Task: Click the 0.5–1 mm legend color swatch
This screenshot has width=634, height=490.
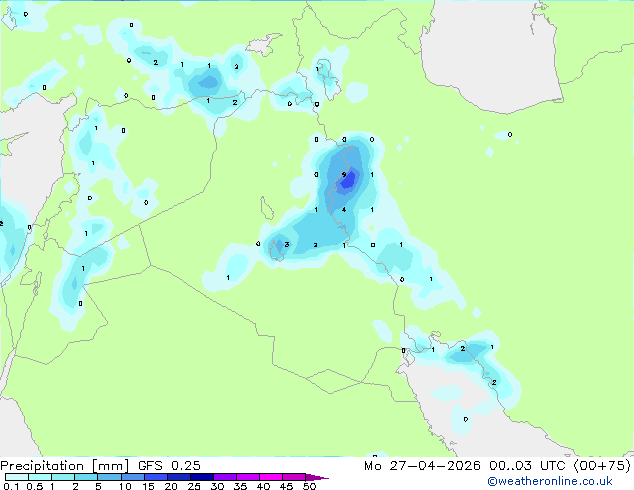Action: point(40,477)
